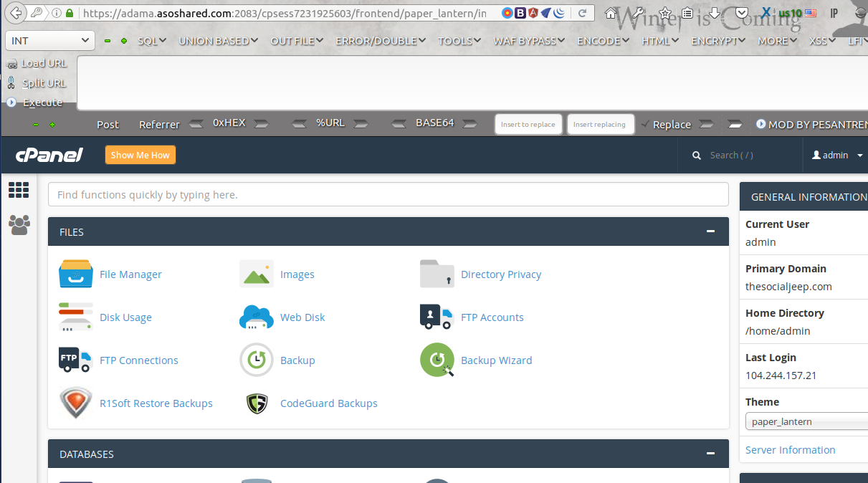Screen dimensions: 868x483
Task: Open the XSS menu
Action: point(823,41)
